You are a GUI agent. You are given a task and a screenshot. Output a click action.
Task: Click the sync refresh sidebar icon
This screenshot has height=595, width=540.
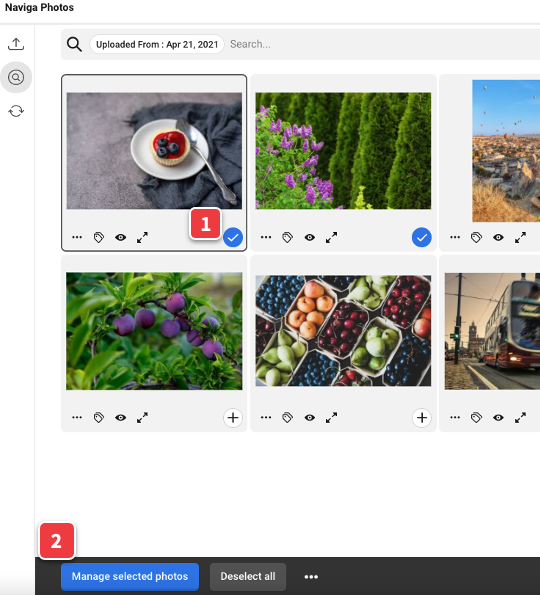point(16,111)
